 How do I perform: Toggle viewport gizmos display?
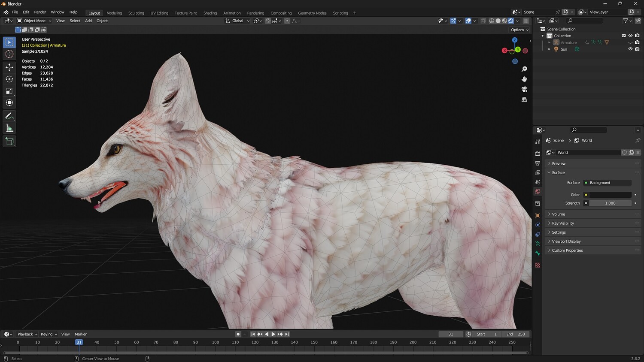pyautogui.click(x=453, y=21)
